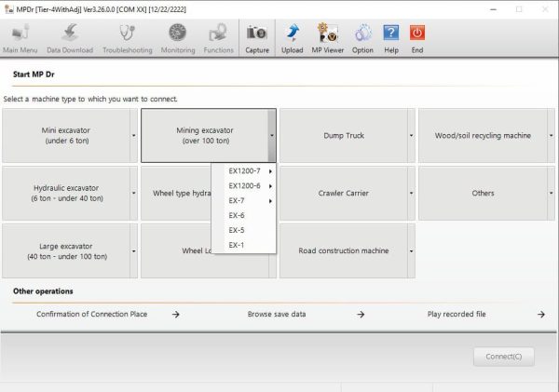
Task: Click the MPDr app icon in title bar
Action: (x=9, y=9)
